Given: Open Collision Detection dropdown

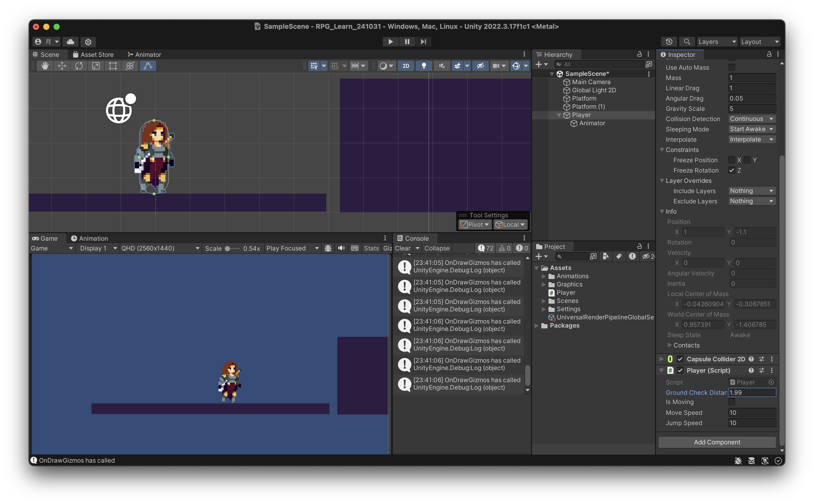Looking at the screenshot, I should pyautogui.click(x=752, y=119).
